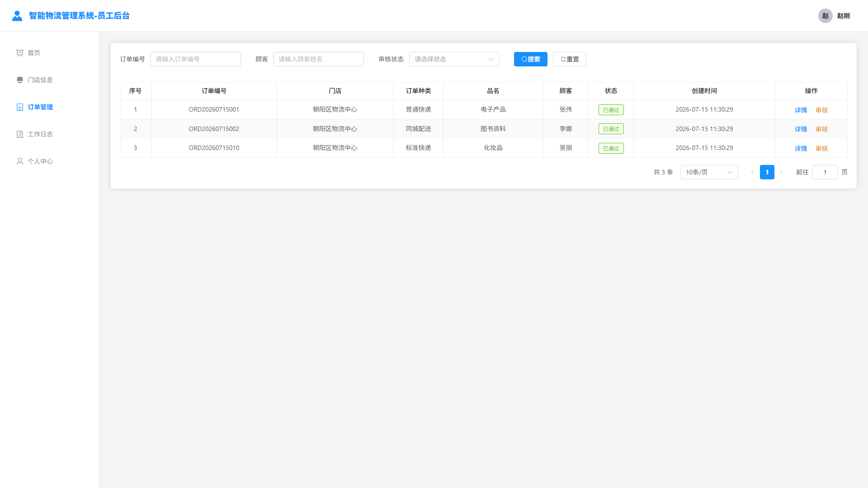Open the 个人中心 person icon
The width and height of the screenshot is (868, 488).
pyautogui.click(x=20, y=161)
